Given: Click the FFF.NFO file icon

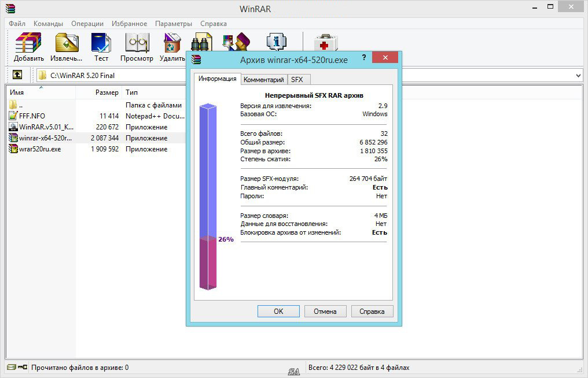Looking at the screenshot, I should [13, 116].
